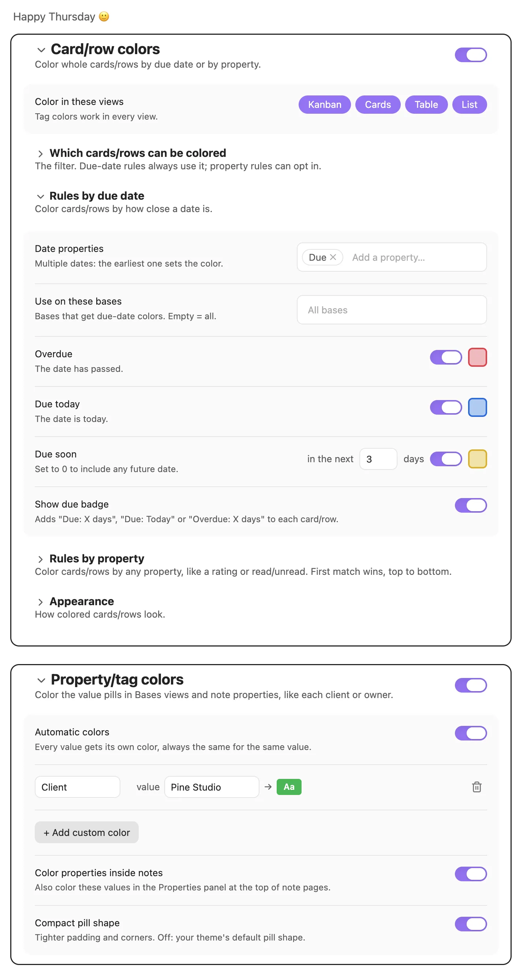This screenshot has width=527, height=980.
Task: Expand Rules by property section
Action: point(40,559)
